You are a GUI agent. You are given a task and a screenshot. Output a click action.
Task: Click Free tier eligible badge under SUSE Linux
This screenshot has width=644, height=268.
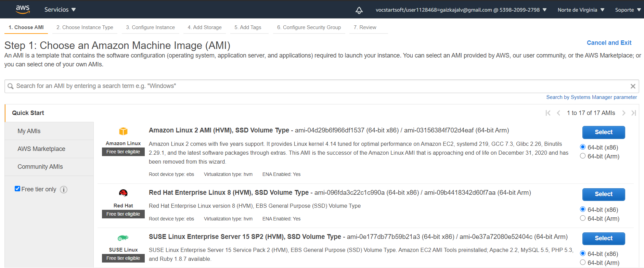123,258
